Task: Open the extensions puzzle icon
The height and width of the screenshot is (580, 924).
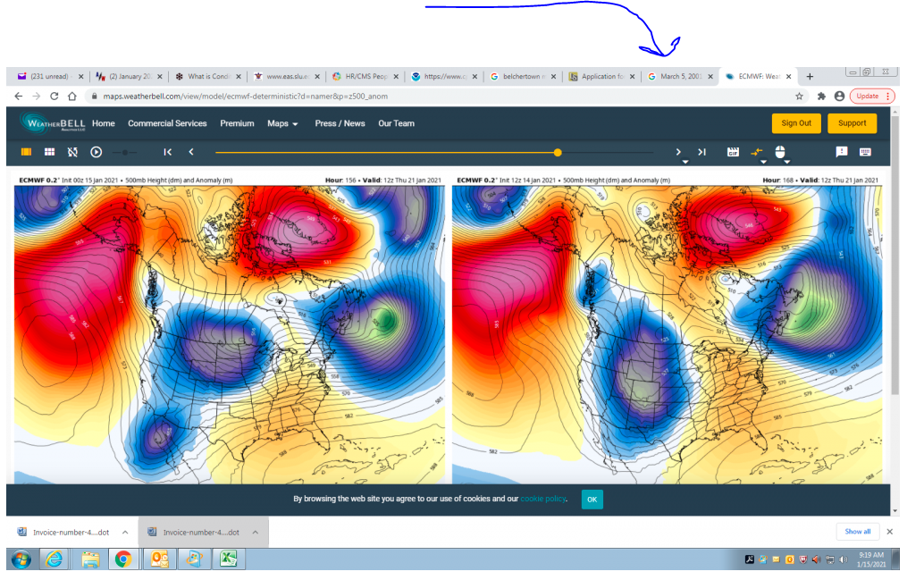Action: [821, 97]
